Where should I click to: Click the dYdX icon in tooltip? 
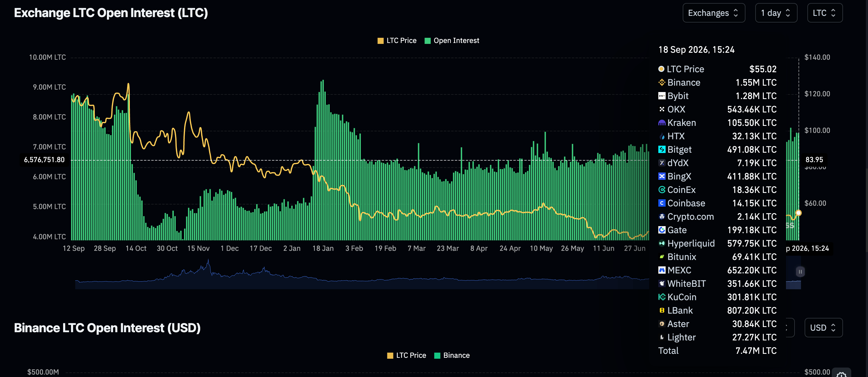click(x=662, y=163)
